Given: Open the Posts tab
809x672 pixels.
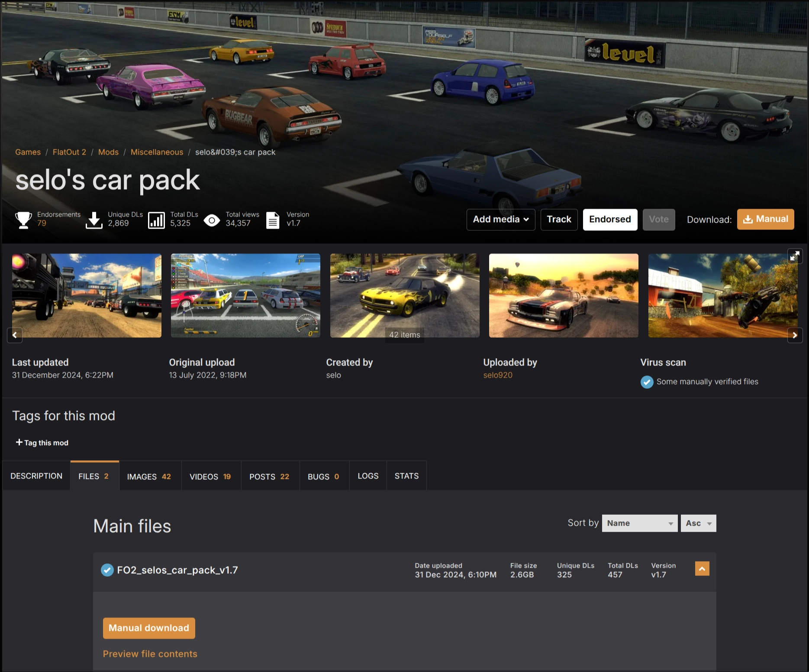Looking at the screenshot, I should (269, 476).
